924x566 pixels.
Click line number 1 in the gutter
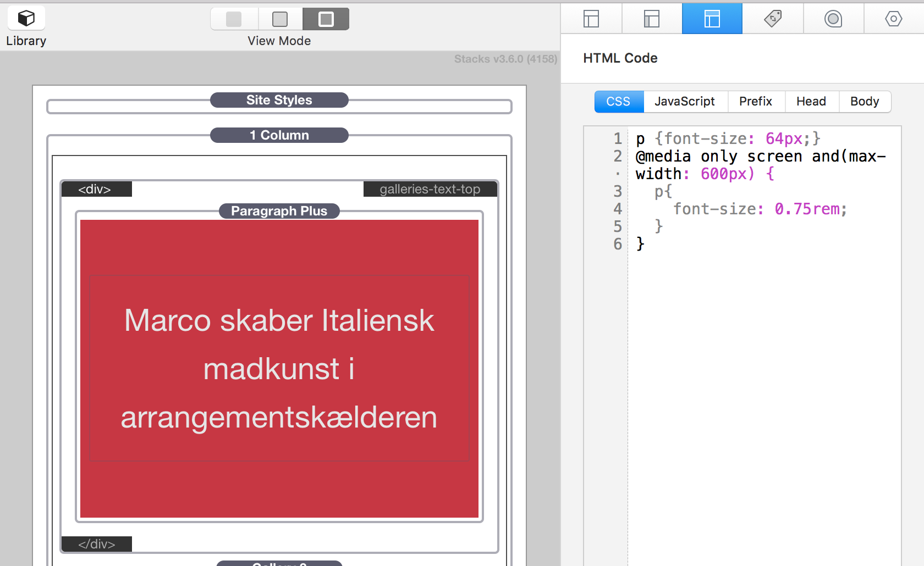point(618,139)
